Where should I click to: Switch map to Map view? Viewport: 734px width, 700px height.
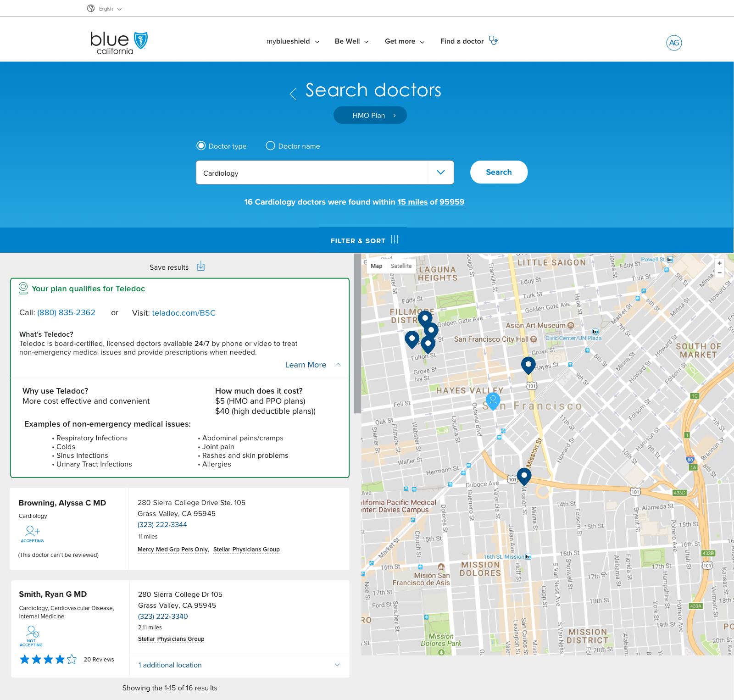tap(376, 266)
